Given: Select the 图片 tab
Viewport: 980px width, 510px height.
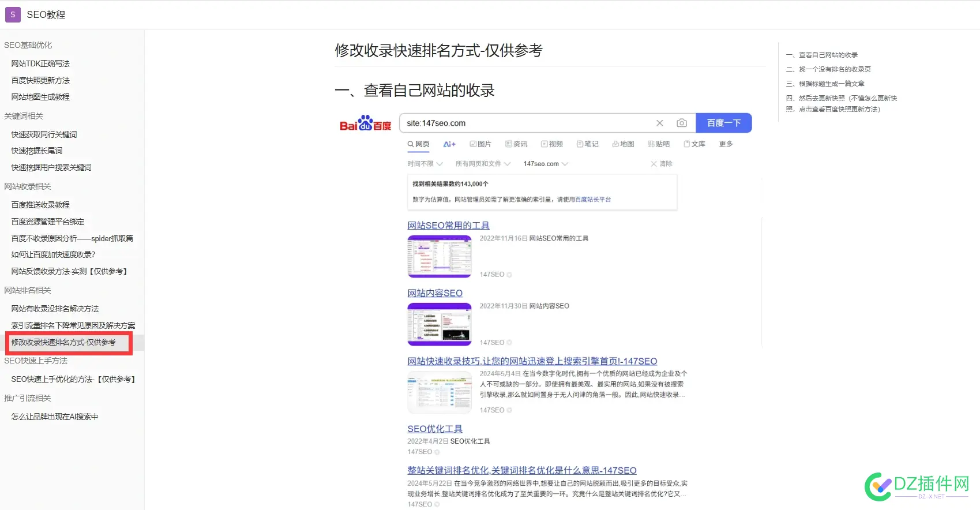Looking at the screenshot, I should click(x=480, y=144).
